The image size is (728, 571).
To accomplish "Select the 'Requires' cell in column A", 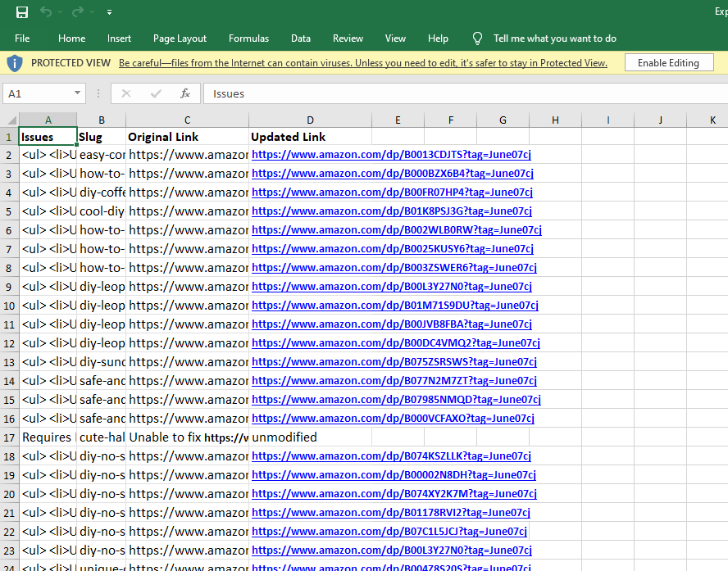I will pos(48,437).
